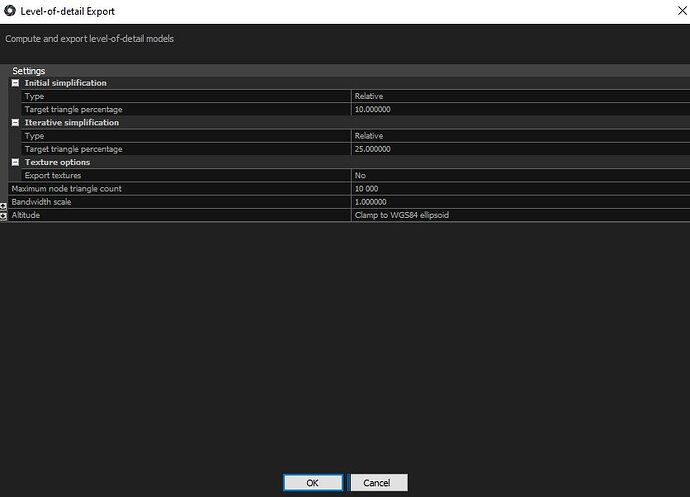Change Export textures value No
Viewport: 690px width, 497px height.
coord(521,175)
